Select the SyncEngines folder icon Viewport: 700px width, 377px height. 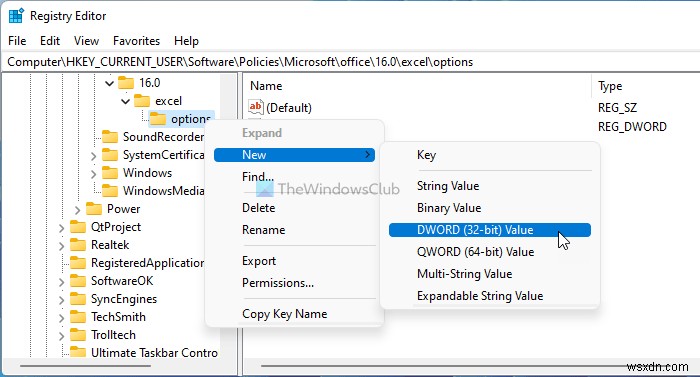(x=78, y=299)
